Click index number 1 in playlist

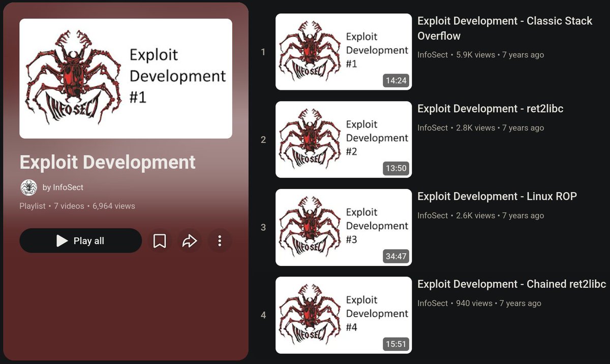pos(263,52)
